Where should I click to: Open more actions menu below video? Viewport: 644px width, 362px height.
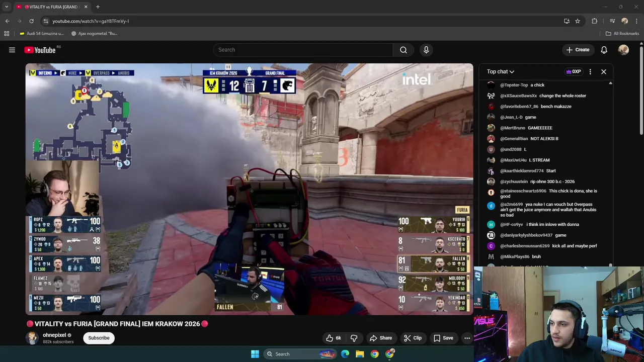point(467,338)
